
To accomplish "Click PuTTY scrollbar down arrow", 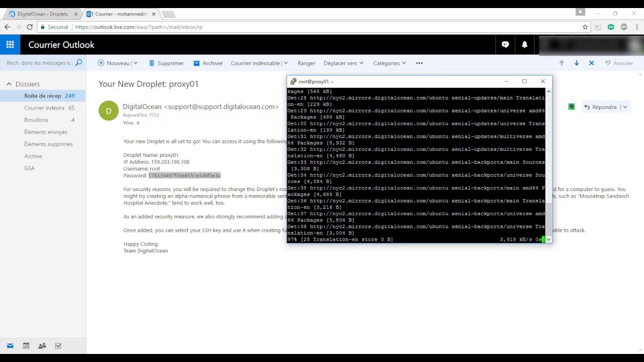I will 548,239.
